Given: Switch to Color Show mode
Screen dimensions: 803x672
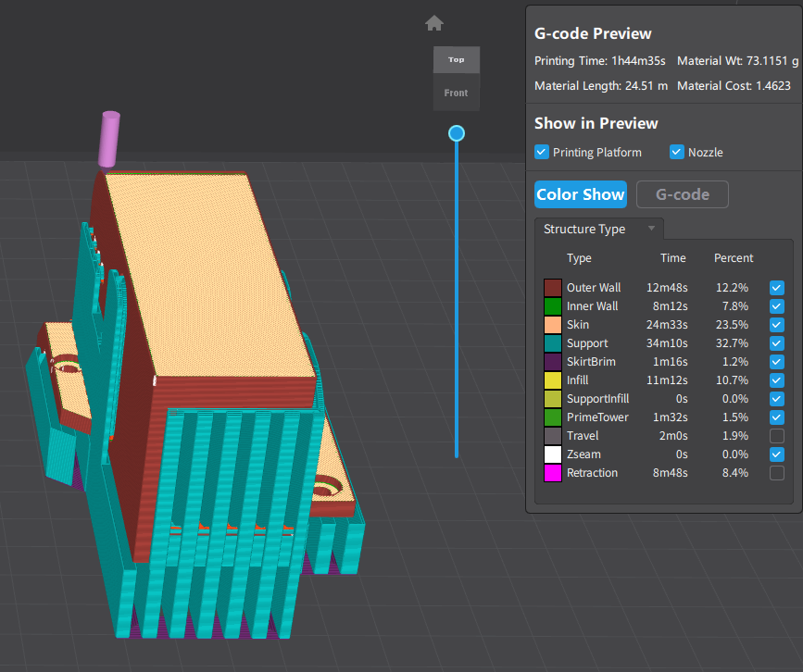Looking at the screenshot, I should click(x=581, y=194).
